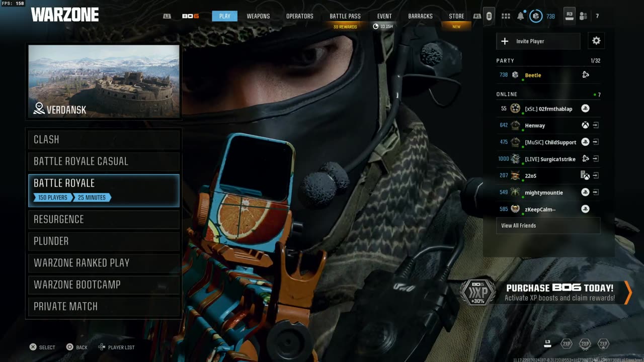Open party settings gear
Screen dimensions: 644x362
pos(596,41)
